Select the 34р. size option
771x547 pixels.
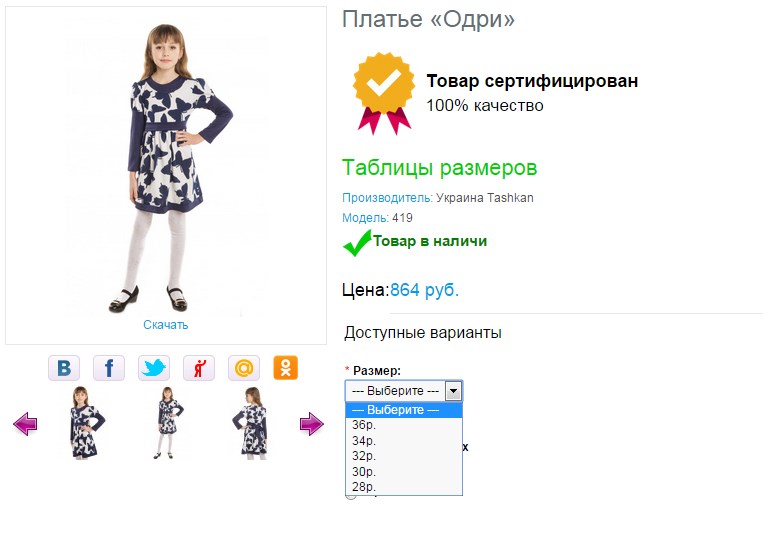click(x=364, y=440)
